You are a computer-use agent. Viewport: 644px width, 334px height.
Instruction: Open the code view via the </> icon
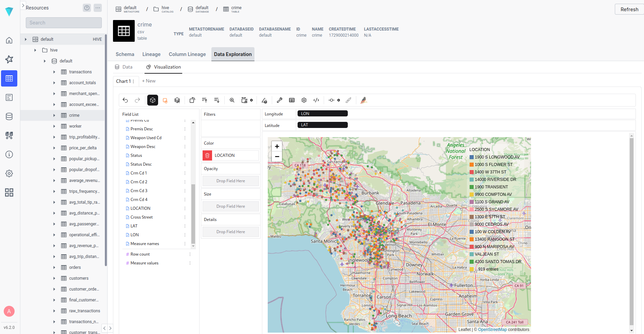[316, 100]
